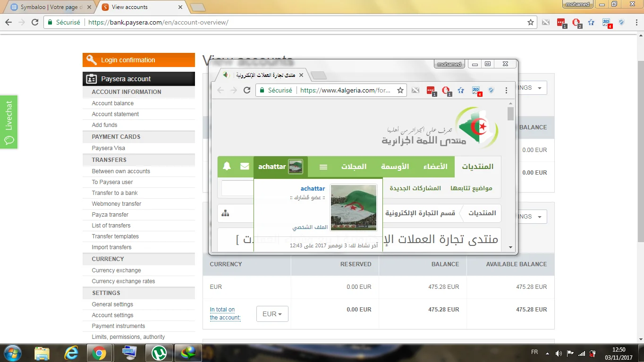Launch uTorrent from the taskbar
Screen dimensions: 644x362
[159, 353]
